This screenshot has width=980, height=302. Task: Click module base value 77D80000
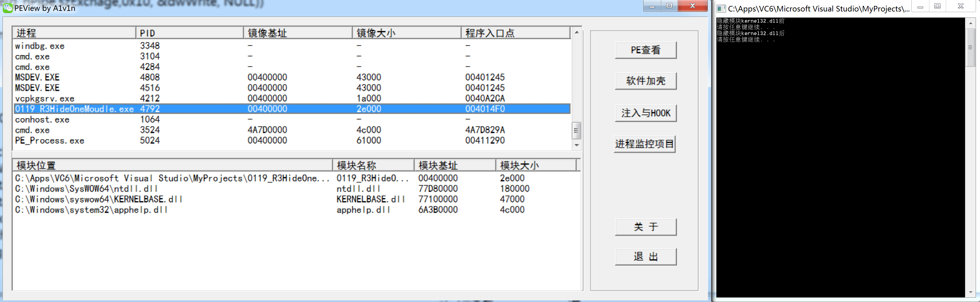tap(438, 189)
